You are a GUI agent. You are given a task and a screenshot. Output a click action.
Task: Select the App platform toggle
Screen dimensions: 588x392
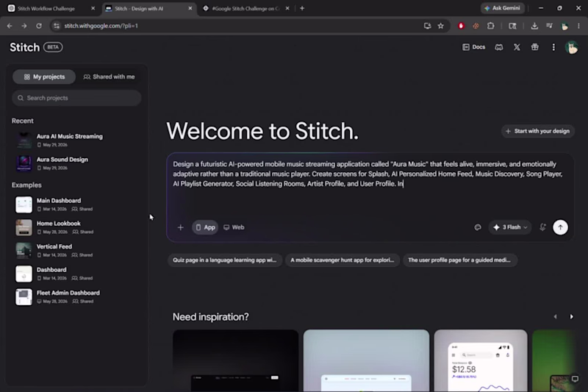[205, 227]
